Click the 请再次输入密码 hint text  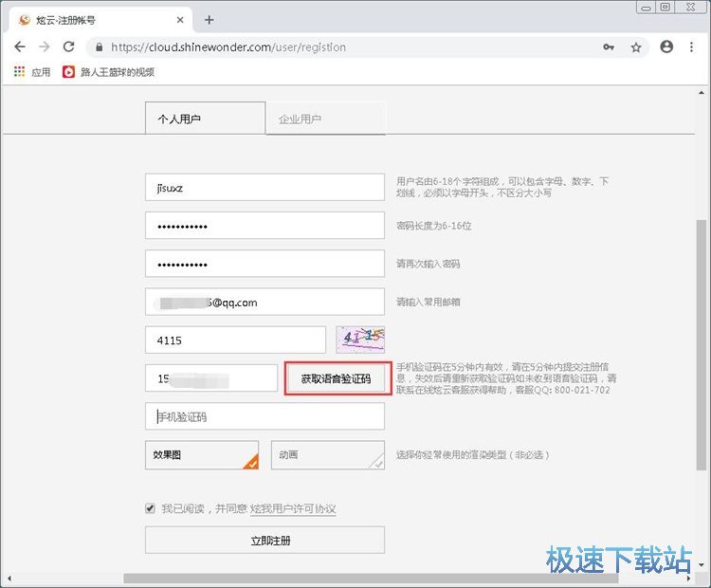pyautogui.click(x=428, y=264)
